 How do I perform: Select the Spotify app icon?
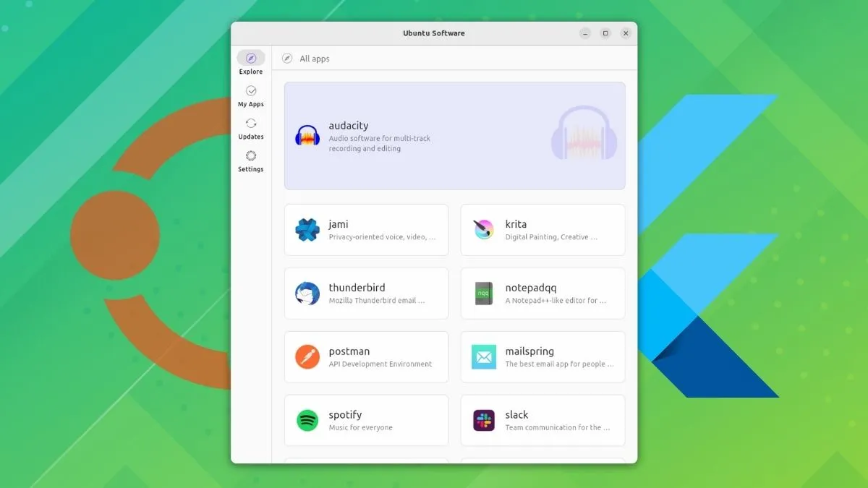pos(307,420)
